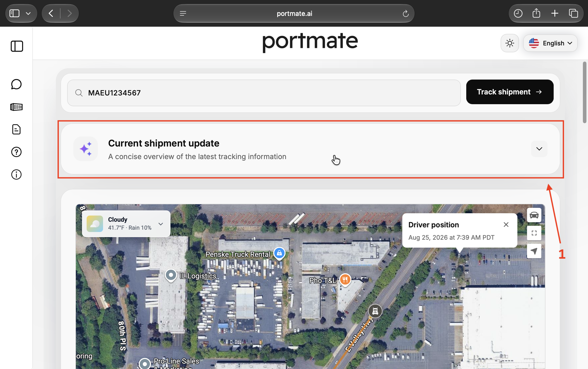Open Safari history clock icon
The width and height of the screenshot is (588, 369).
pos(518,13)
